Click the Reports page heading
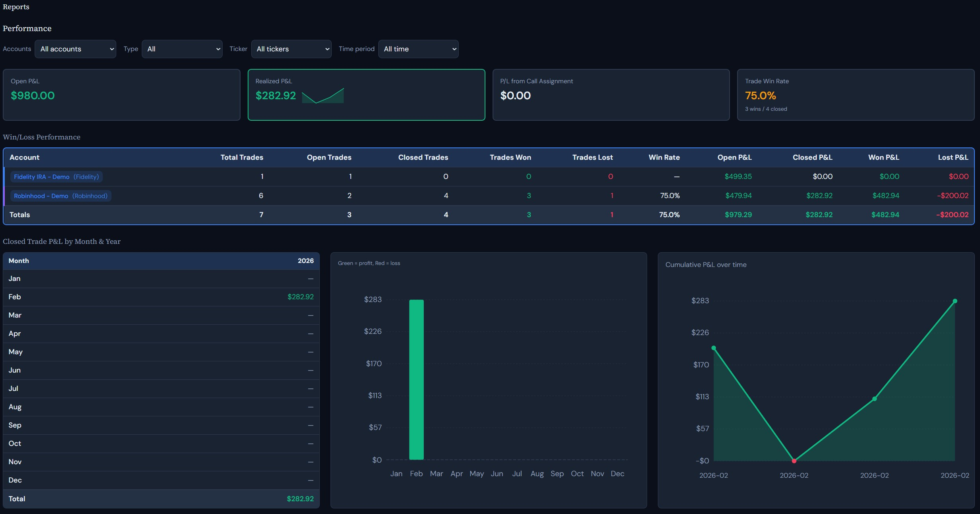The image size is (980, 514). pyautogui.click(x=16, y=7)
